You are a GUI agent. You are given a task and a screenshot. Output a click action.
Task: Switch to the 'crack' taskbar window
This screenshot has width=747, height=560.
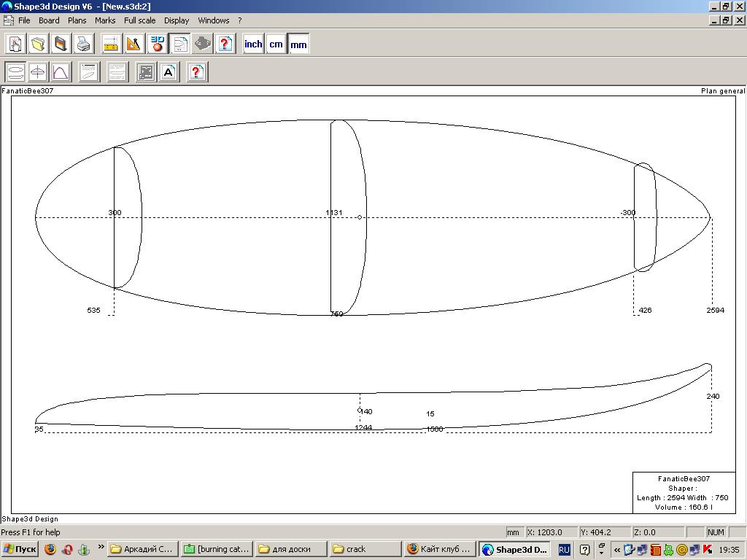point(365,549)
